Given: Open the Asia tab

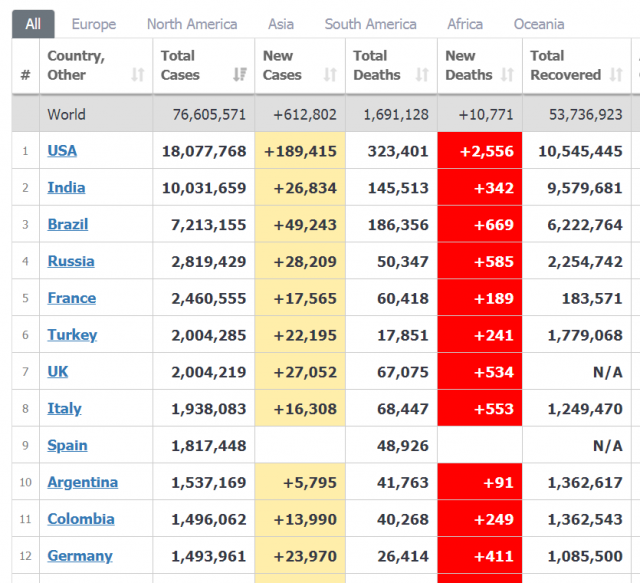Looking at the screenshot, I should click(x=281, y=24).
